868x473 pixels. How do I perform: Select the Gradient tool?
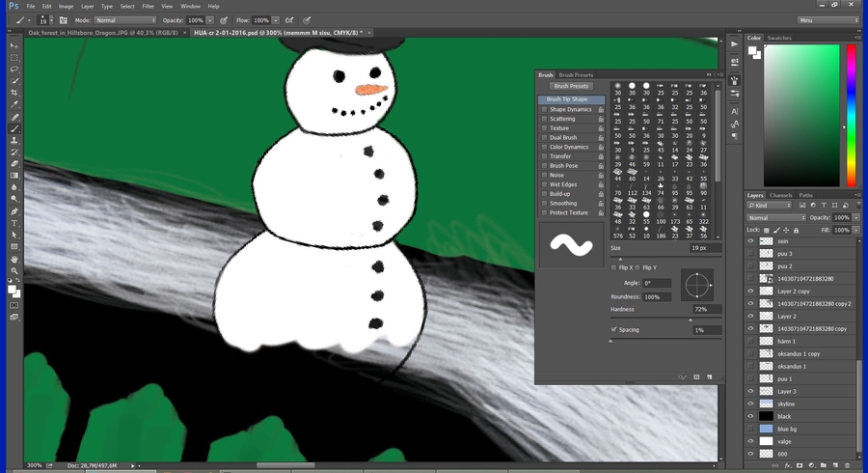[x=14, y=175]
